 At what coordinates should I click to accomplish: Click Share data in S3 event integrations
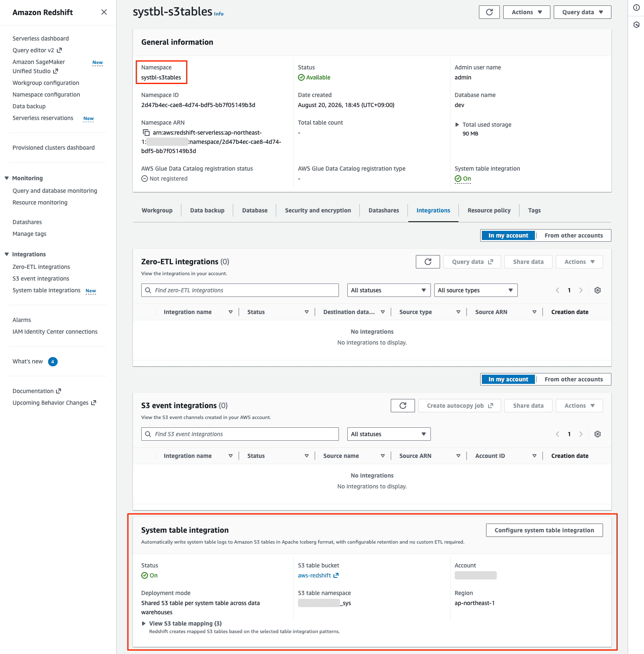[528, 406]
